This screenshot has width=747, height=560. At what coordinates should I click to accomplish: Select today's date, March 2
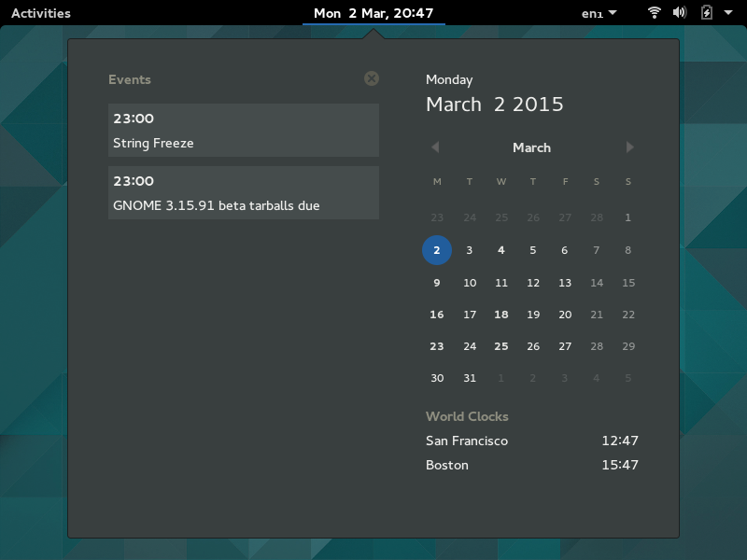point(437,250)
